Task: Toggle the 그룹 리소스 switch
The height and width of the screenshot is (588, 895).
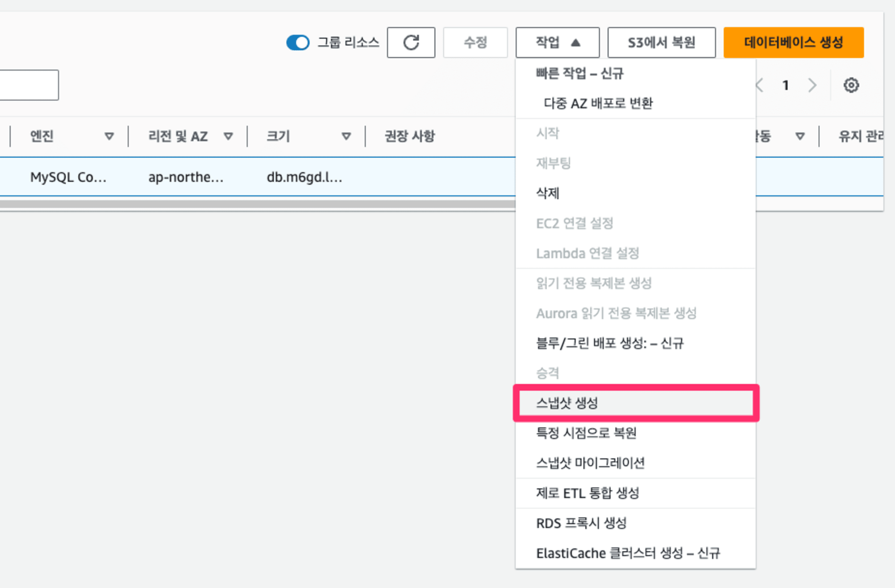Action: [298, 42]
